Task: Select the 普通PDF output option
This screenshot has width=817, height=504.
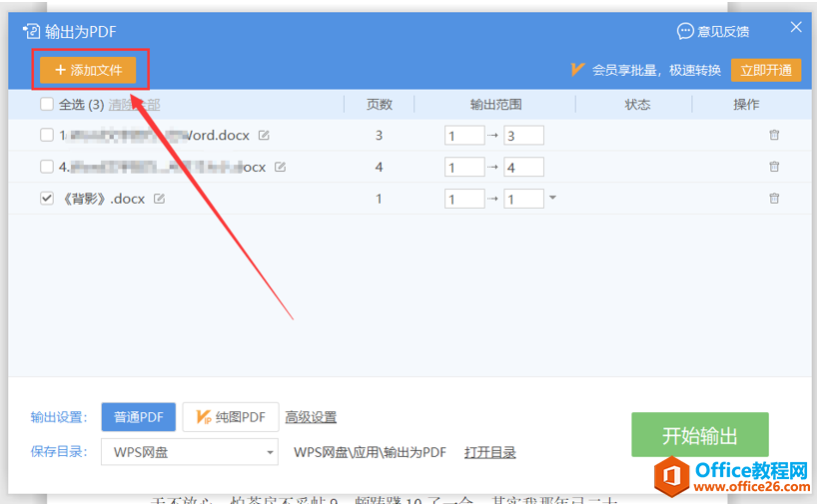Action: [x=139, y=417]
